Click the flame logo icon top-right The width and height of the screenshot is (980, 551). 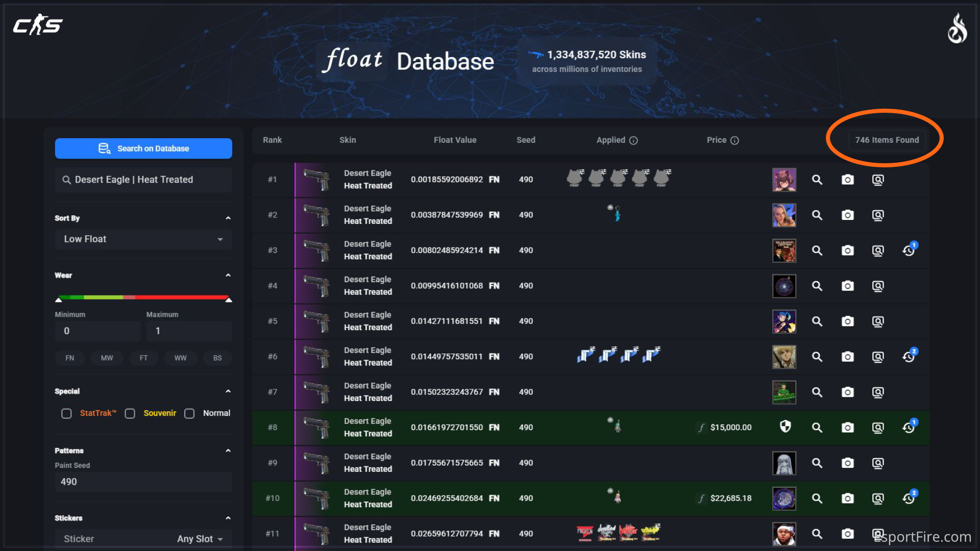click(x=957, y=29)
